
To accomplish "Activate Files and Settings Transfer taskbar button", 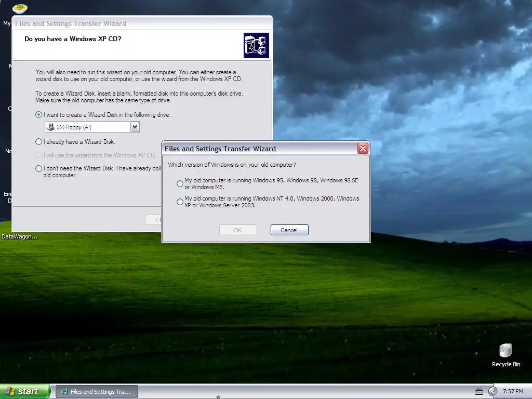I will [x=97, y=392].
